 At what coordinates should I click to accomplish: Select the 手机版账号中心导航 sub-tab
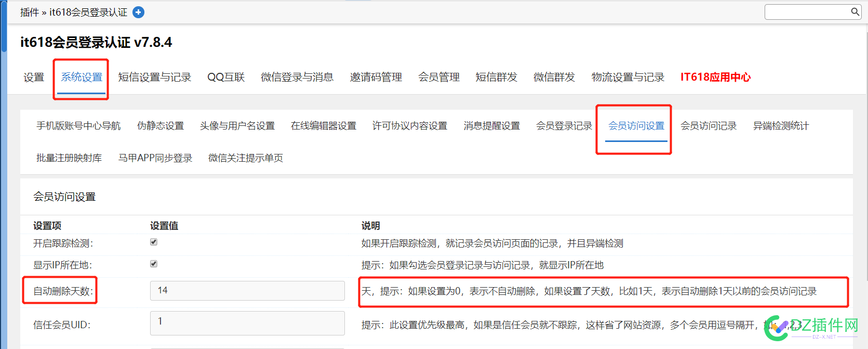(78, 126)
